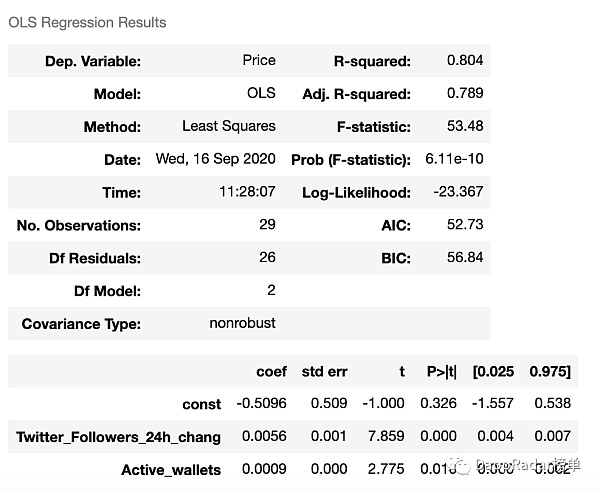Click the Least Squares method value
The image size is (600, 492).
(229, 126)
